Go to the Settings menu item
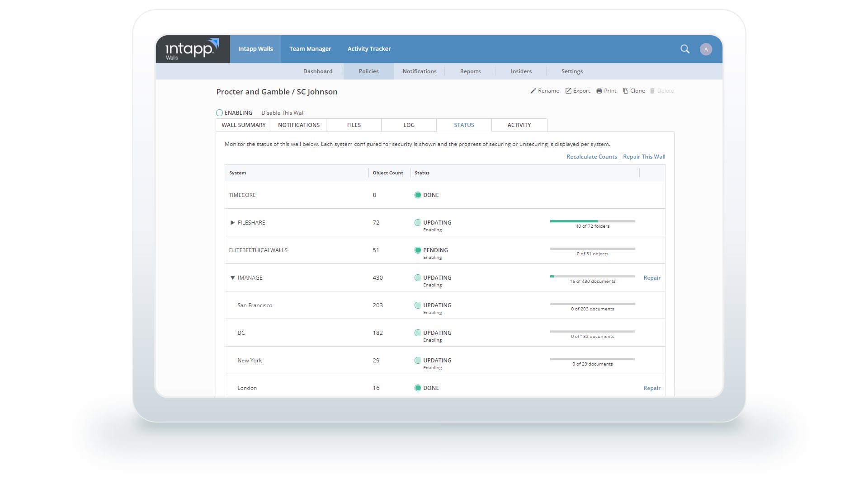868x488 pixels. point(572,71)
